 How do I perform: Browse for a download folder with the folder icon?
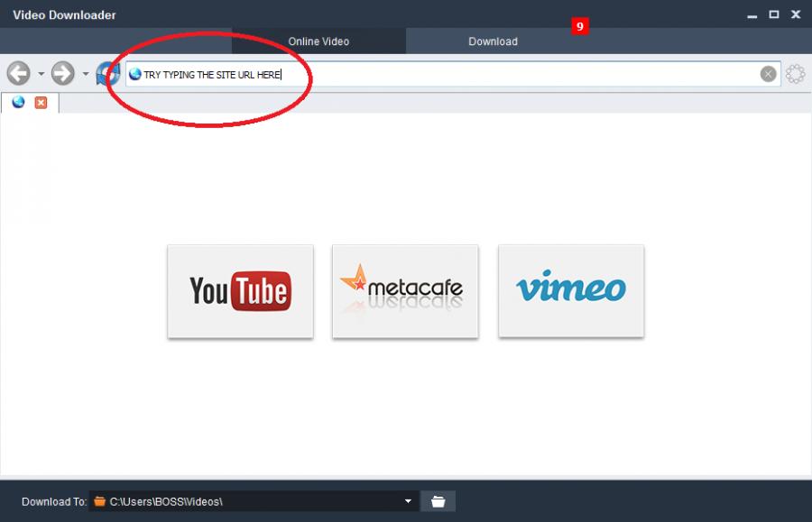point(438,501)
